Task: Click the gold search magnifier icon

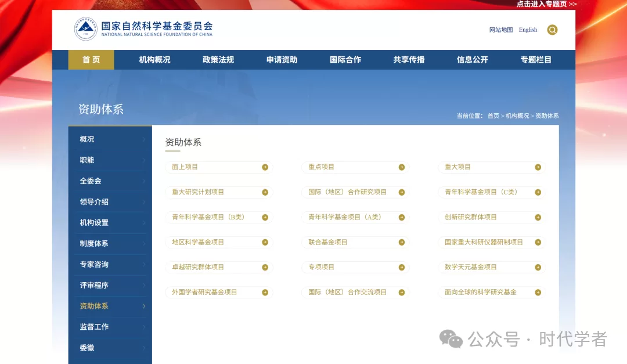Action: point(552,30)
